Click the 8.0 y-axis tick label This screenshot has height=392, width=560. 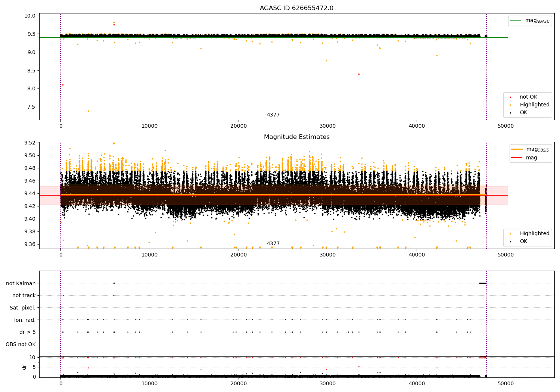pos(31,89)
